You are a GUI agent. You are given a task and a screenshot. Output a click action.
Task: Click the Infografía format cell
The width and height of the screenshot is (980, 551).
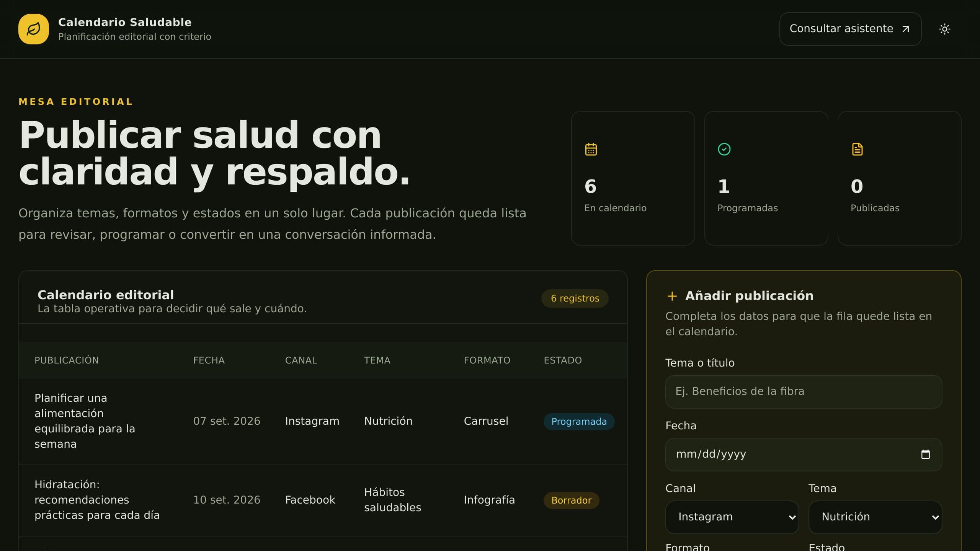[x=489, y=500]
